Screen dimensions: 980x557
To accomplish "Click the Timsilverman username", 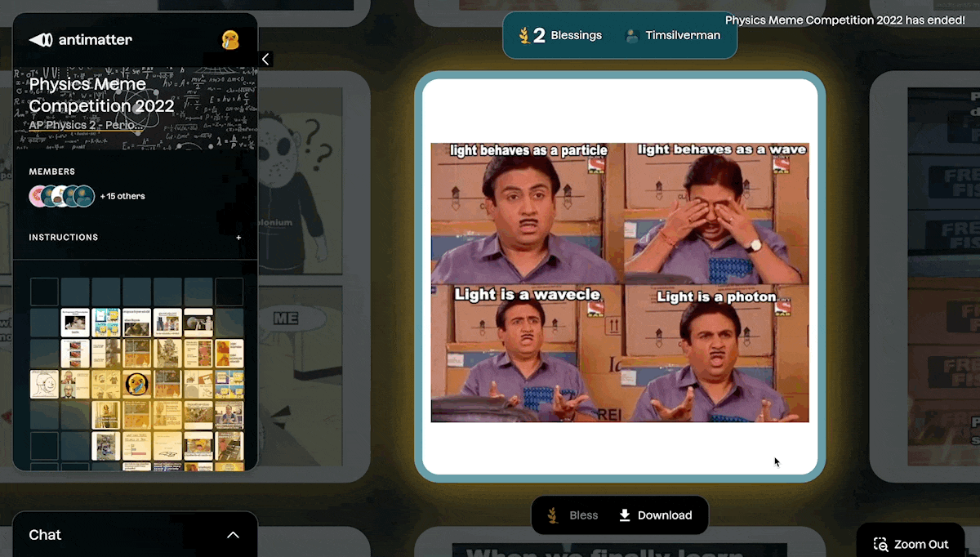I will coord(683,35).
